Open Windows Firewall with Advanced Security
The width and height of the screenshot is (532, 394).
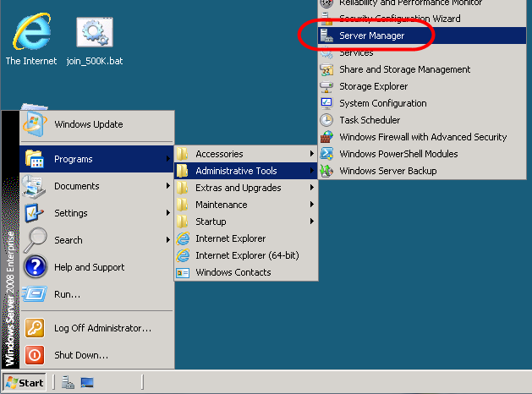422,137
